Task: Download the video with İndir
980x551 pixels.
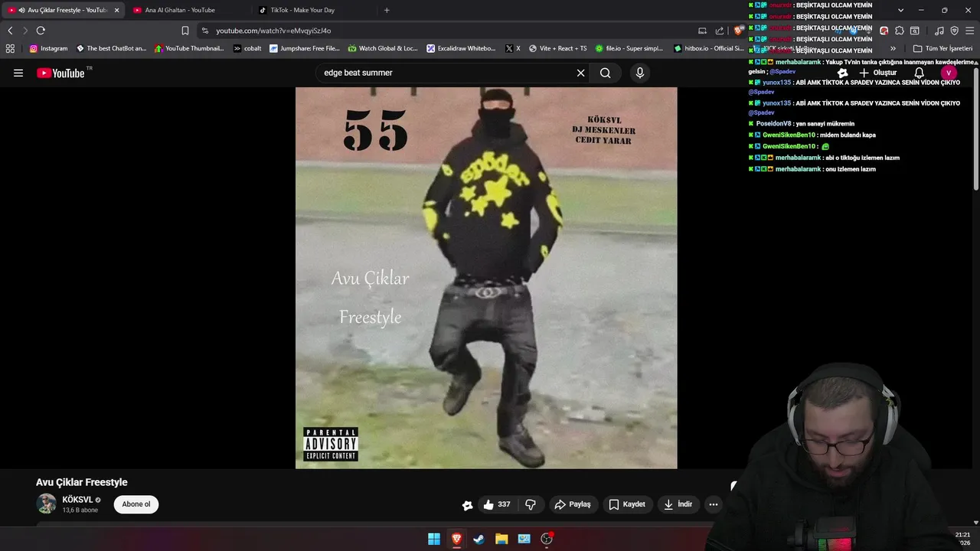Action: point(678,504)
